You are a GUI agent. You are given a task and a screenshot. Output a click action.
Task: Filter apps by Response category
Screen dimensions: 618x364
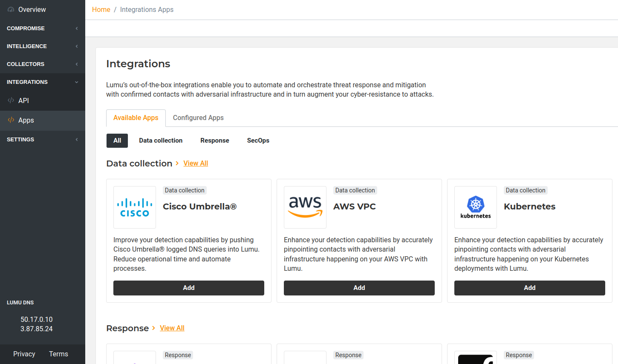(x=214, y=140)
